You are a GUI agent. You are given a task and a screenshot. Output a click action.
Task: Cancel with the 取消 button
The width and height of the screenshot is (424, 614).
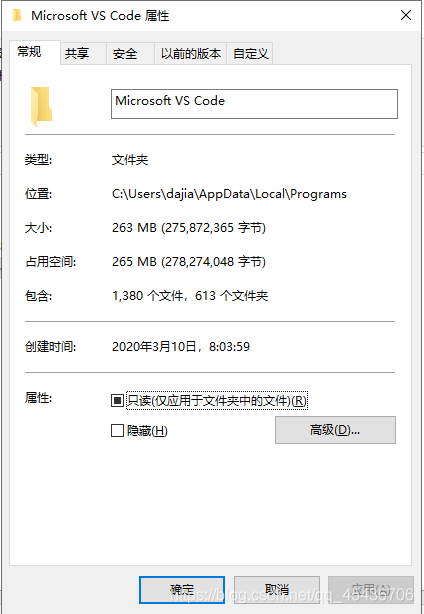(x=277, y=590)
